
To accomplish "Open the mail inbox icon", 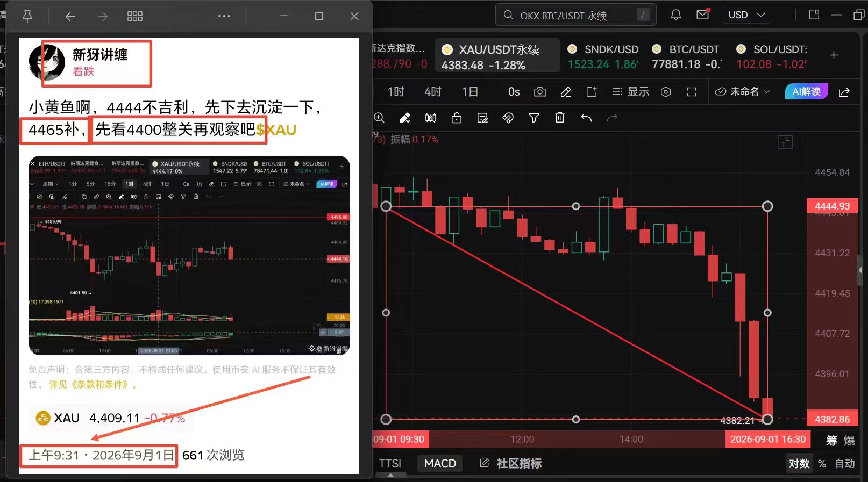I will pyautogui.click(x=703, y=15).
